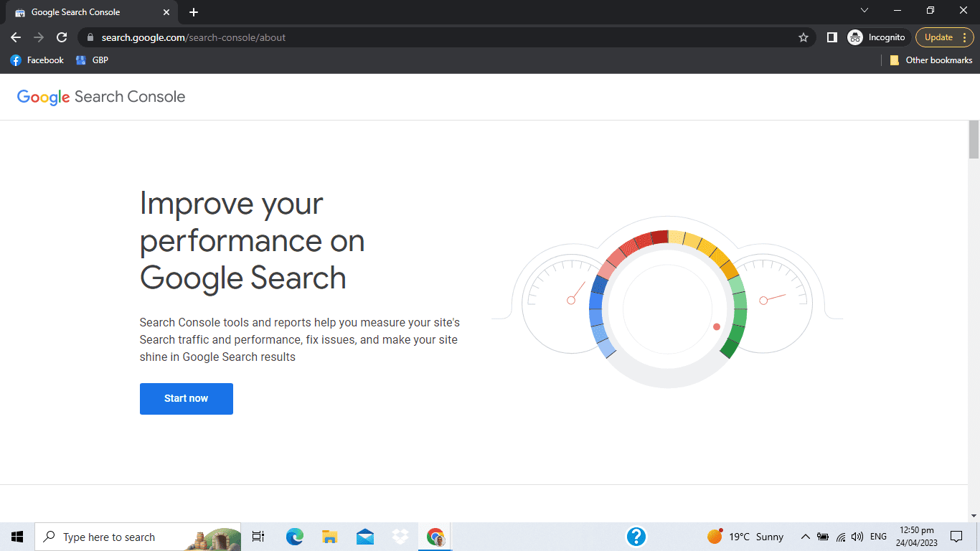Image resolution: width=980 pixels, height=551 pixels.
Task: Close the Google Search Console tab
Action: 166,12
